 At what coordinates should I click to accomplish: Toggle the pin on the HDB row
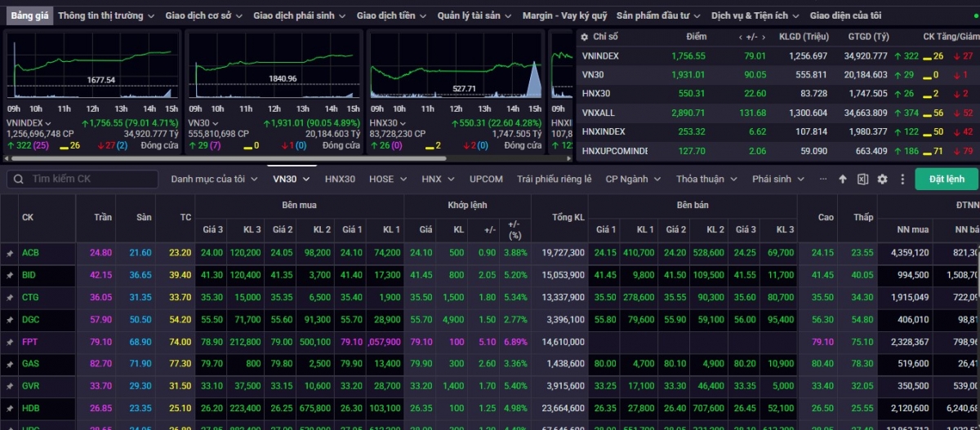10,408
